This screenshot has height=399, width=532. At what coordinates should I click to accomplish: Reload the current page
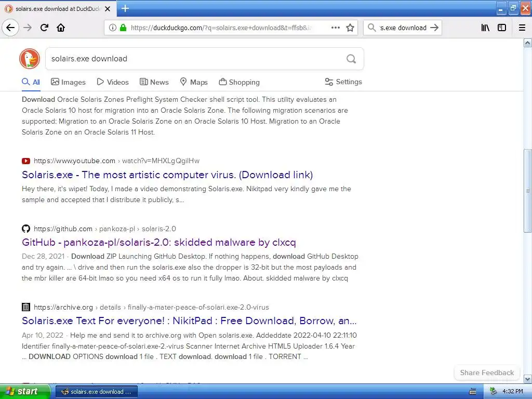tap(45, 28)
